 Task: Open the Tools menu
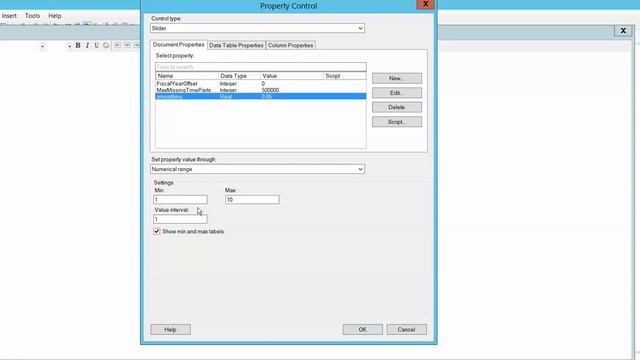(x=32, y=16)
